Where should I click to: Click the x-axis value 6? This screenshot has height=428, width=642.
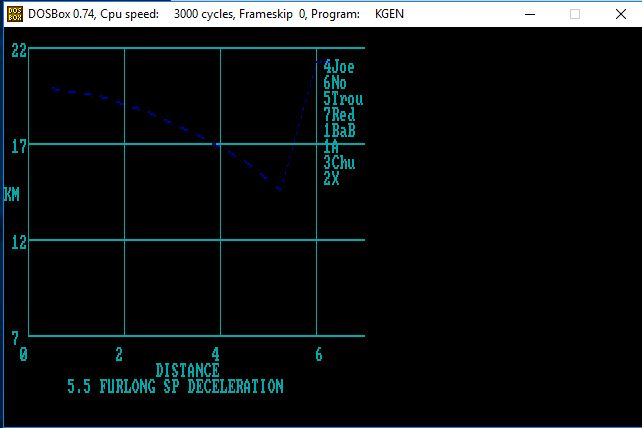[319, 354]
